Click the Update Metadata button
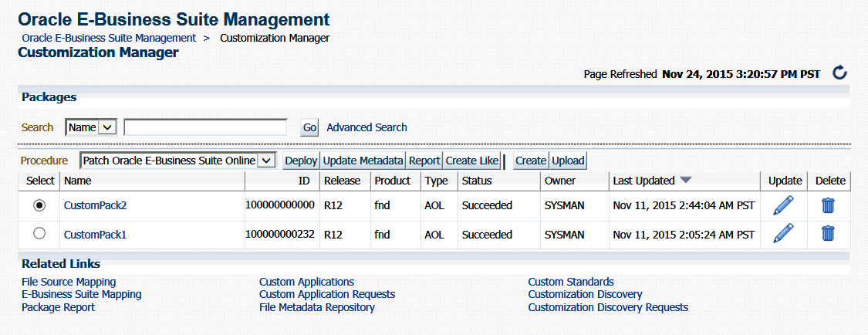The width and height of the screenshot is (868, 335). [363, 161]
